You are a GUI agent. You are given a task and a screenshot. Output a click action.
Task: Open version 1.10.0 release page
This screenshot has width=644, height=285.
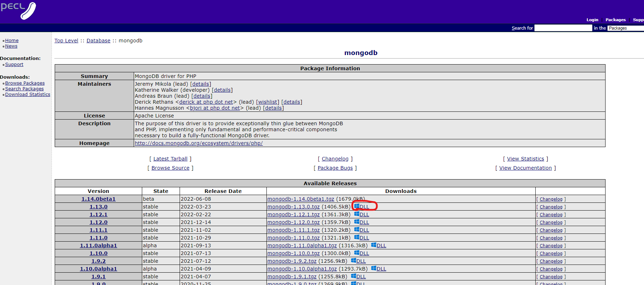pyautogui.click(x=98, y=253)
